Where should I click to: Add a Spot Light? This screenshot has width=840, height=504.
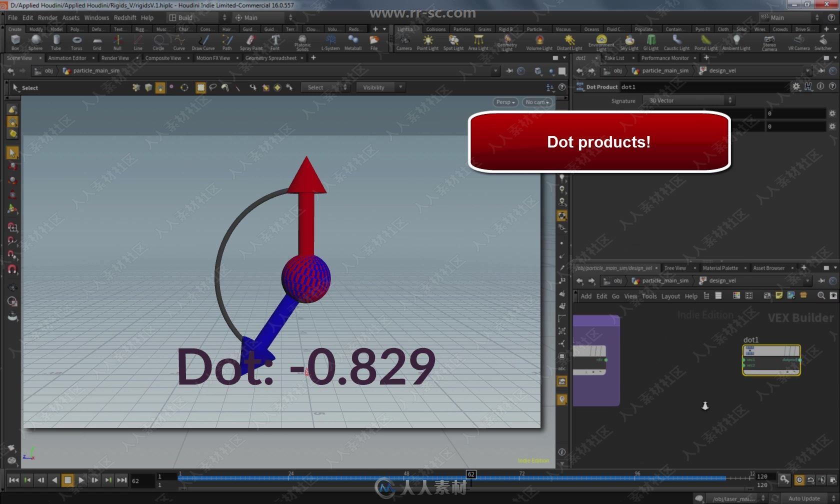(453, 42)
